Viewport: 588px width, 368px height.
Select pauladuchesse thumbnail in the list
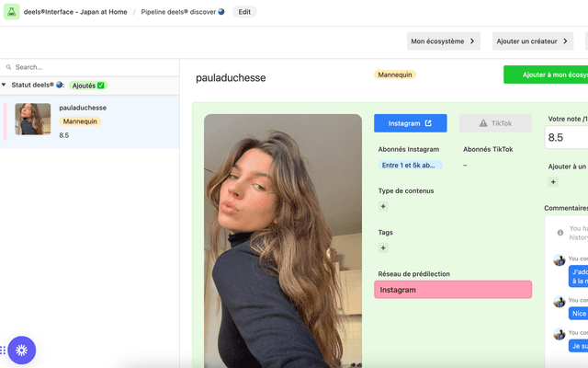(x=33, y=120)
